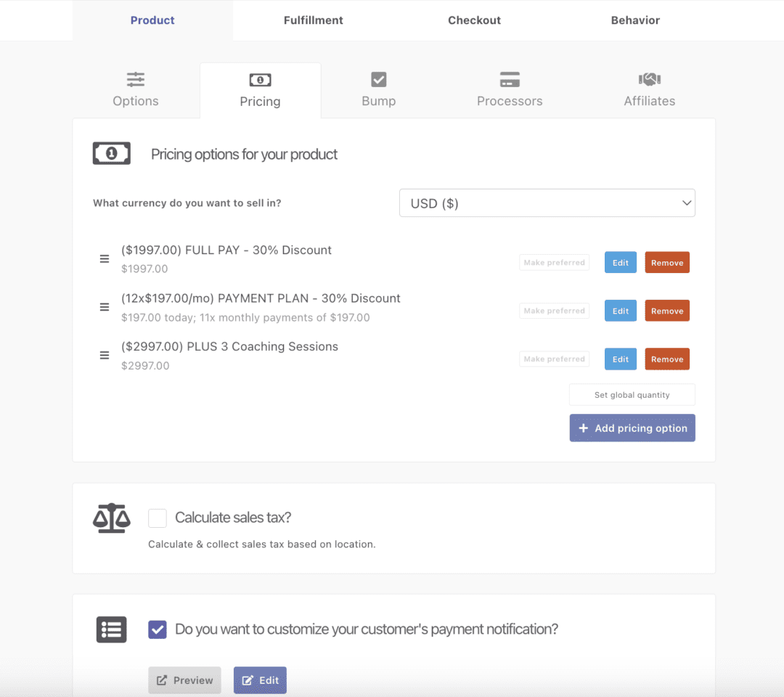The width and height of the screenshot is (784, 697).
Task: Remove the PAYMENT PLAN pricing option
Action: pos(667,311)
